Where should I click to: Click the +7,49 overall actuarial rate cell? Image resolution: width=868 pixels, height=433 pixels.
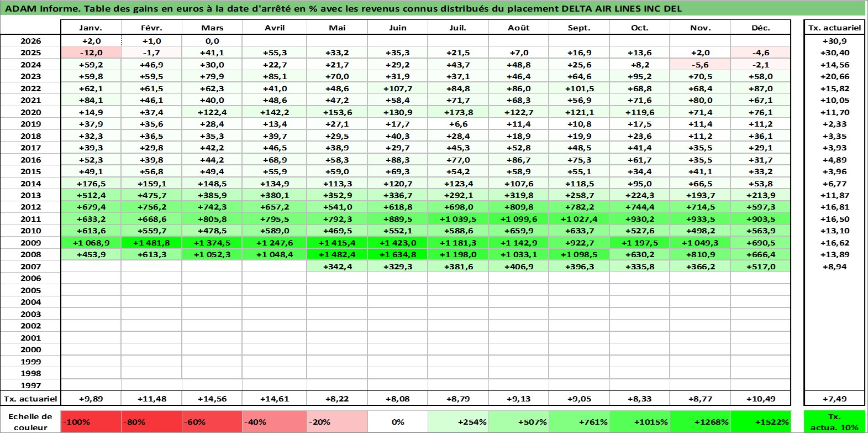(834, 399)
